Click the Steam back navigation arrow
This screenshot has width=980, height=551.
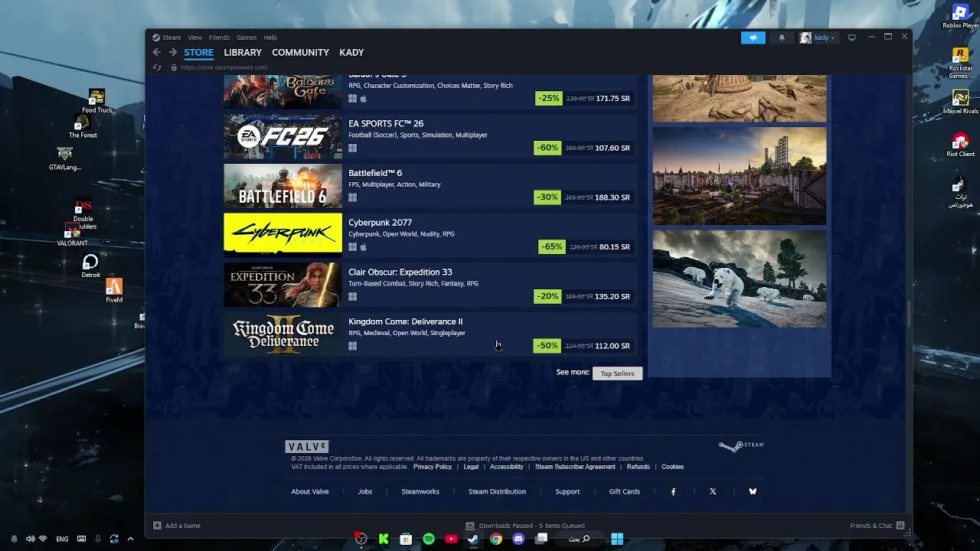(156, 52)
